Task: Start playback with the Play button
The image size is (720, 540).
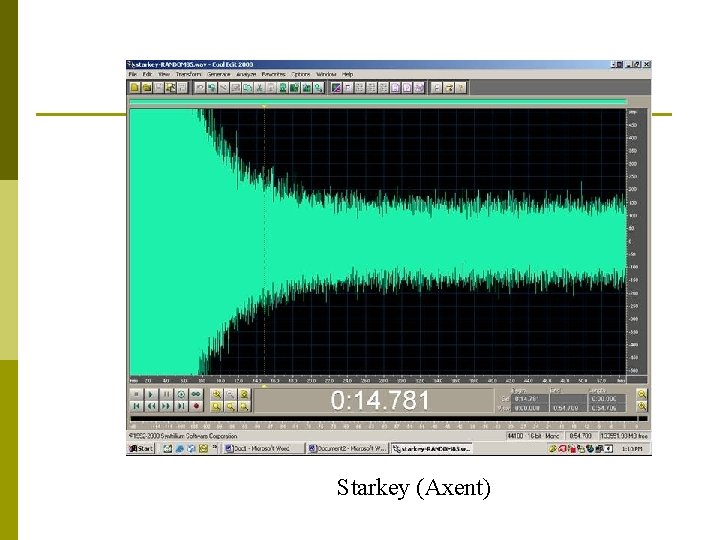Action: coord(151,394)
